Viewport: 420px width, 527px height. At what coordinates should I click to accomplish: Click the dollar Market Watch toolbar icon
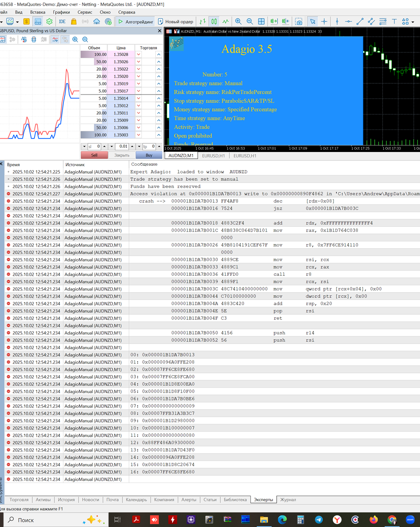pyautogui.click(x=26, y=21)
